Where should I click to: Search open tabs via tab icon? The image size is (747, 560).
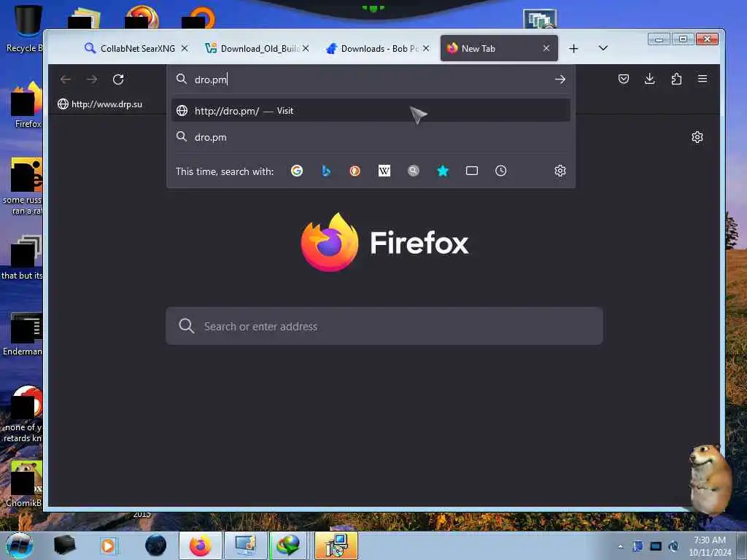click(x=472, y=171)
